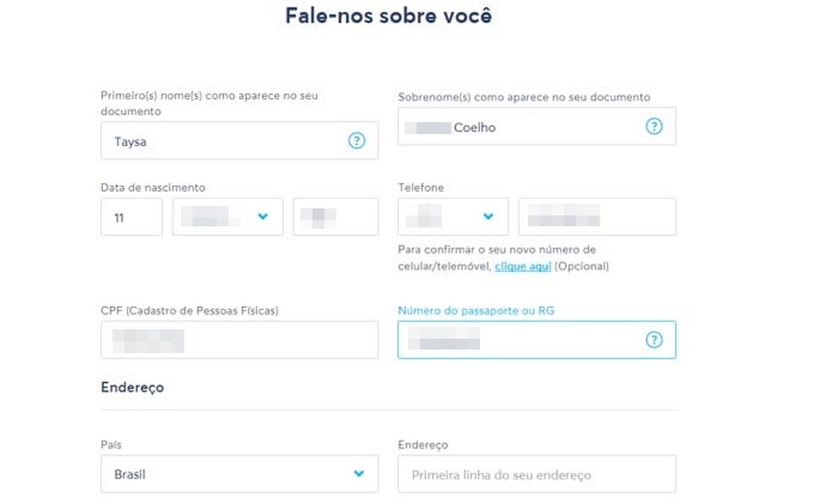
Task: Select the birth day field showing 11
Action: pos(131,216)
